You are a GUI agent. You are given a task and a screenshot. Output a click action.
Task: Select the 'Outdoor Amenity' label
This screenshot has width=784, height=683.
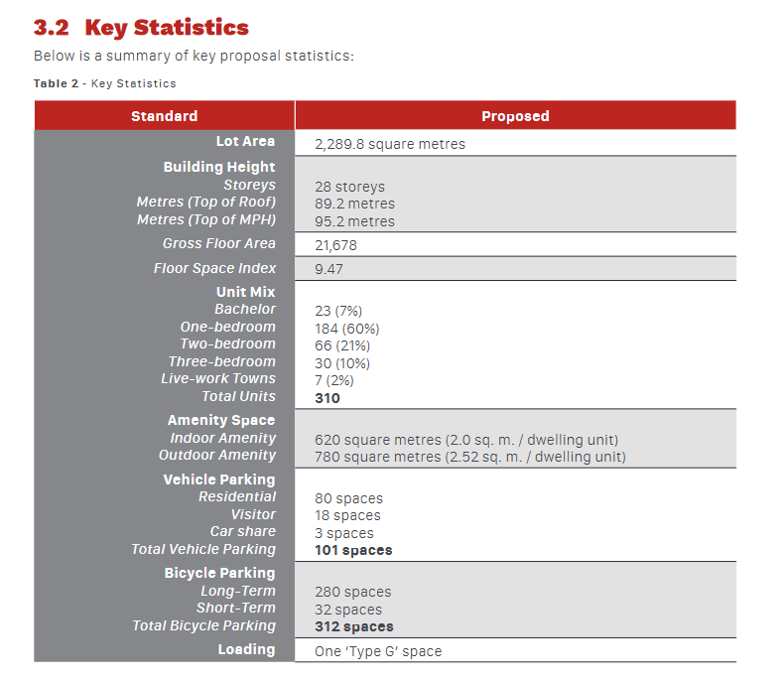217,455
